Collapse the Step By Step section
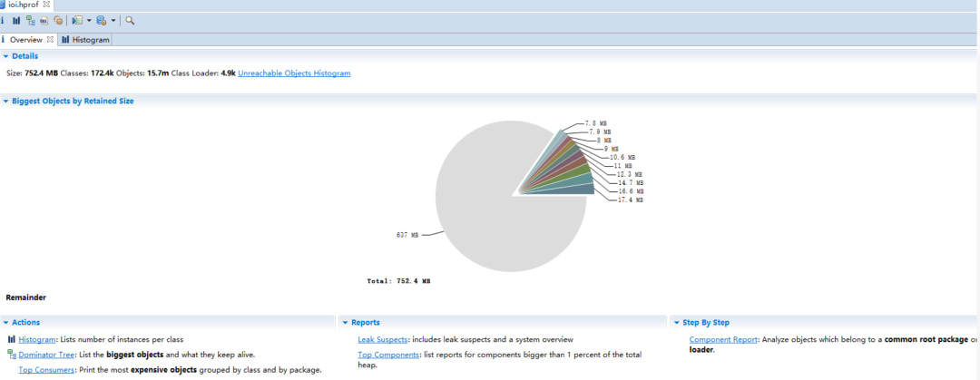Screen dimensions: 980x380 (676, 323)
